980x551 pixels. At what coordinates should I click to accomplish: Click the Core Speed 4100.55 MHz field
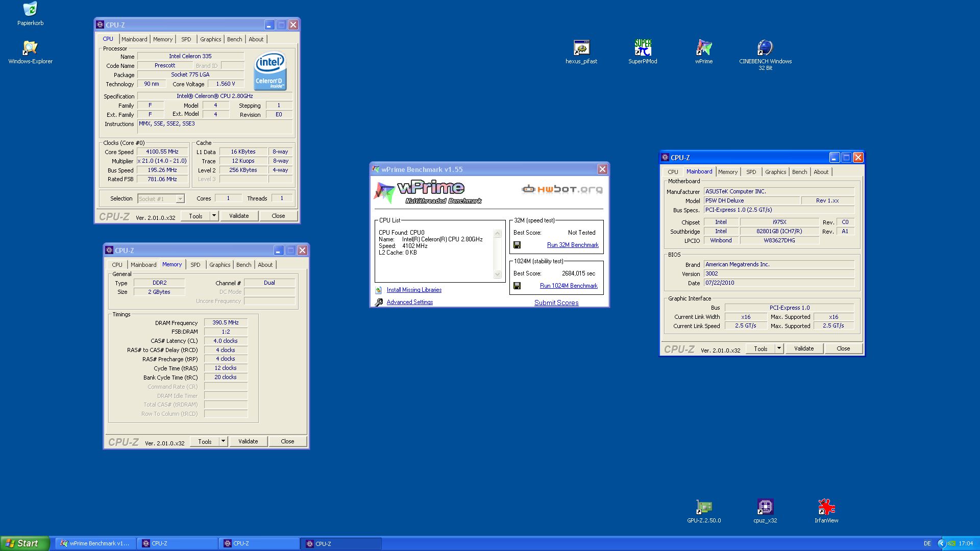[162, 152]
